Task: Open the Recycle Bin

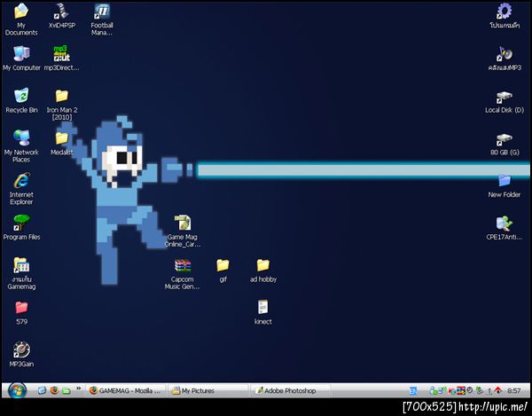Action: 21,100
